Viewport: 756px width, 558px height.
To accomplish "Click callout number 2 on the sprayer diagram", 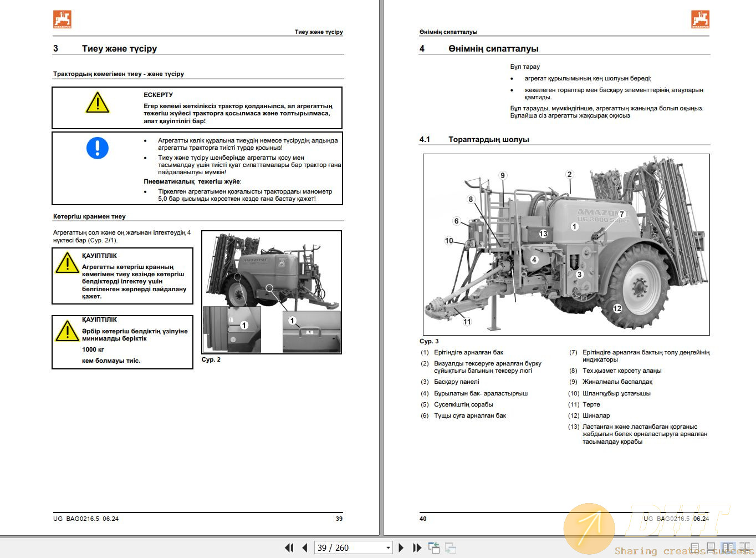I will coord(569,174).
